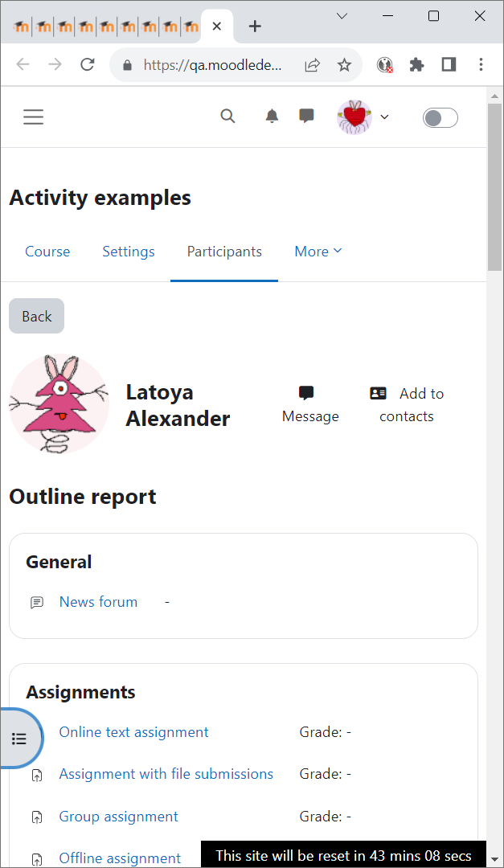
Task: Click the extension icon with red badge
Action: tap(385, 65)
